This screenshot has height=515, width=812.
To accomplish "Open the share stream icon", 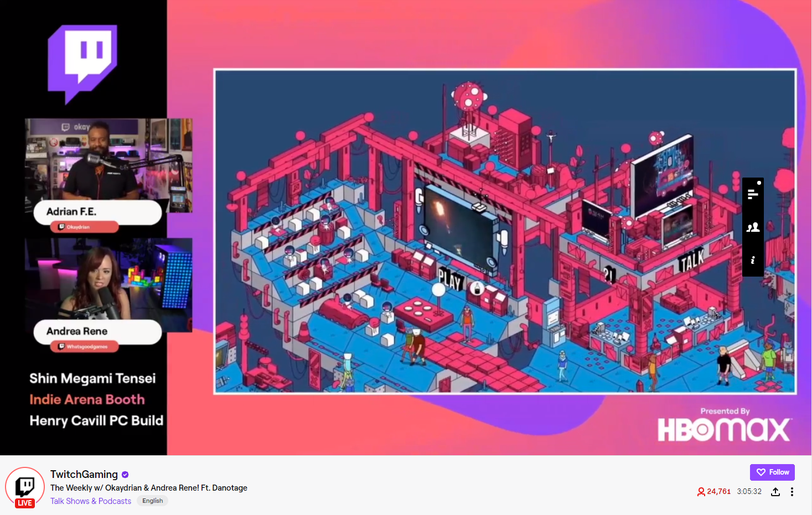I will [775, 492].
